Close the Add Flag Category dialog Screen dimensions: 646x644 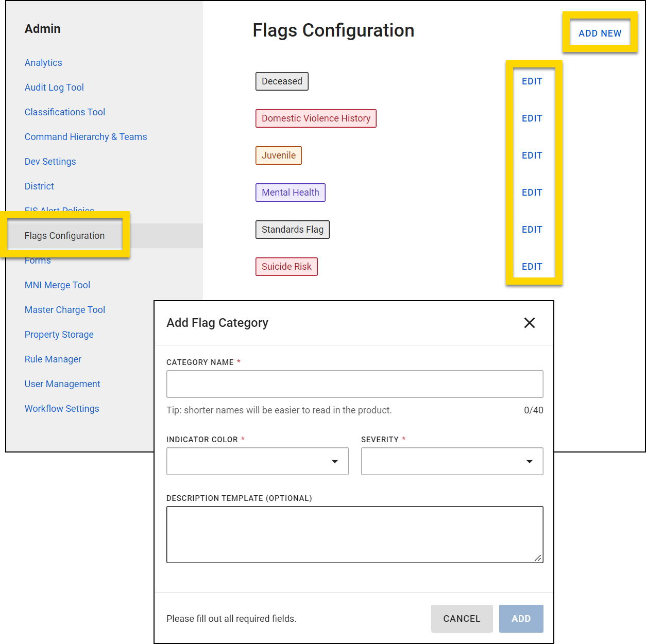coord(529,323)
